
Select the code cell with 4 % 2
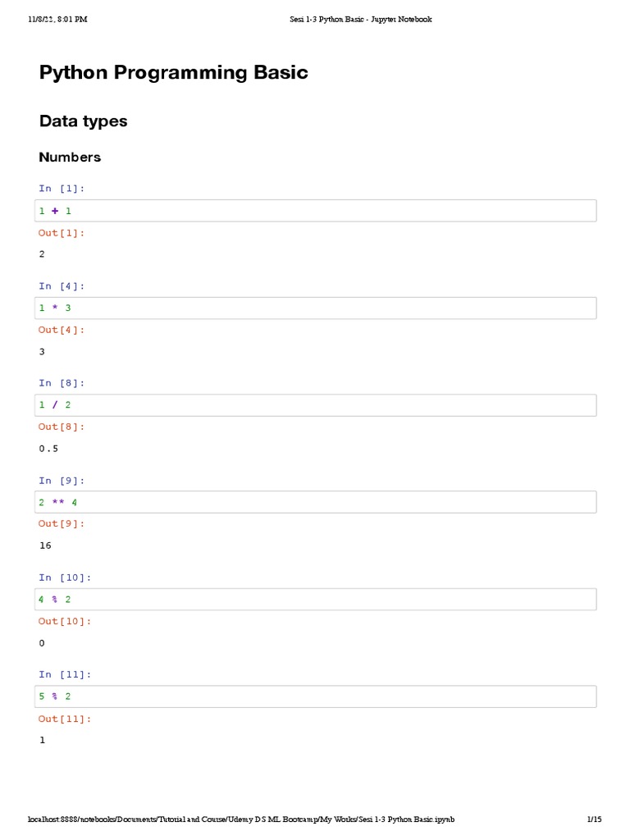pyautogui.click(x=317, y=600)
